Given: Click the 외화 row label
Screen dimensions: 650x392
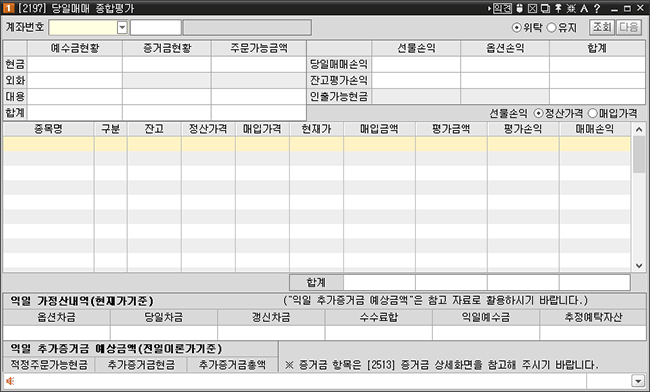Looking at the screenshot, I should point(15,80).
